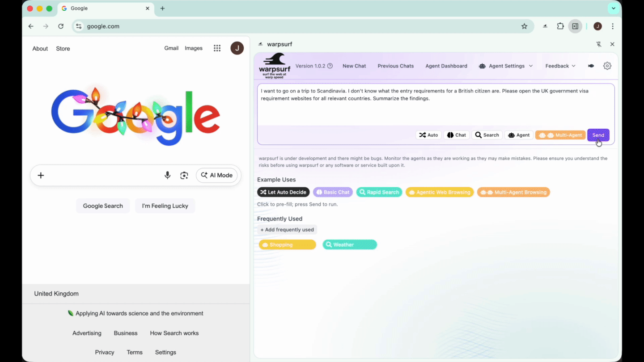
Task: Open the Chrome profile menu avatar
Action: coord(597,26)
